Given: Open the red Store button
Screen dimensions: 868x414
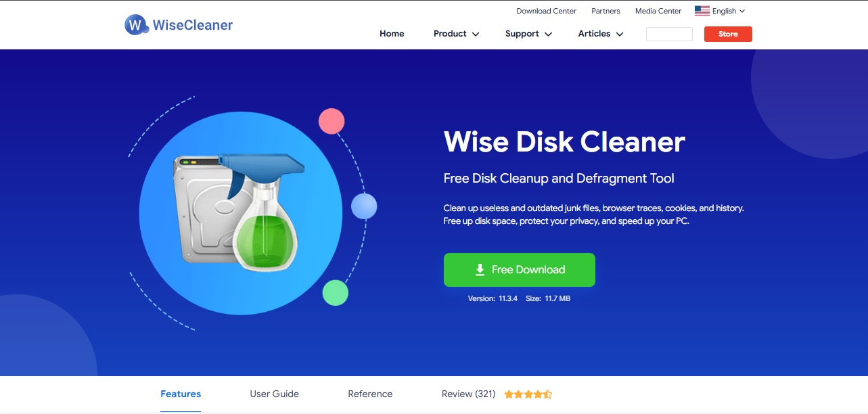Looking at the screenshot, I should click(728, 34).
